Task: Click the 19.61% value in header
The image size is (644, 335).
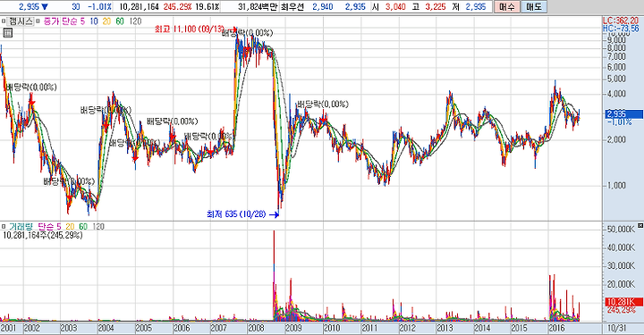Action: click(208, 7)
